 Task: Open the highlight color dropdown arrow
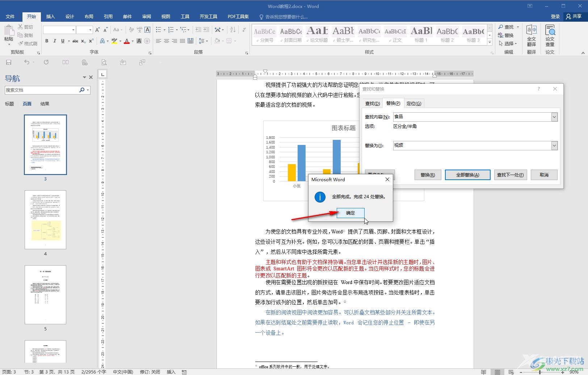pos(120,41)
